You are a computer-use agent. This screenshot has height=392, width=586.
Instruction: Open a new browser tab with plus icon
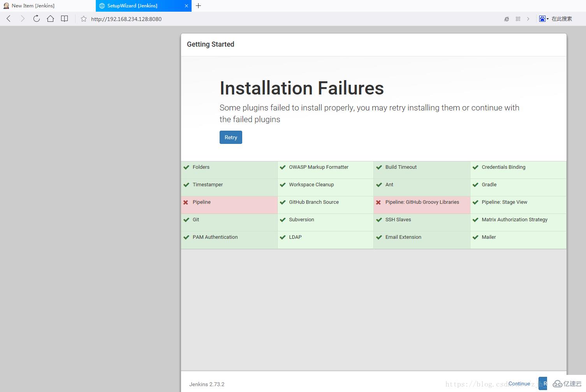click(x=198, y=5)
